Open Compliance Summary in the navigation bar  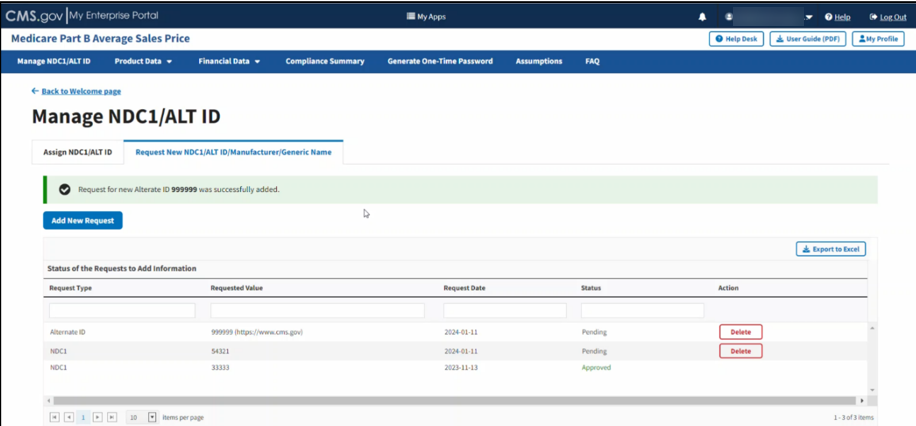[x=324, y=61]
